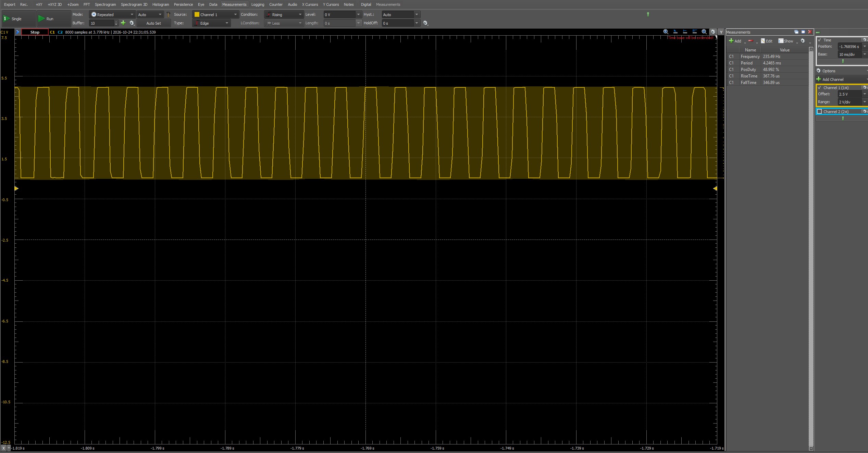The height and width of the screenshot is (453, 868).
Task: Open the Histogram menu item
Action: click(161, 4)
